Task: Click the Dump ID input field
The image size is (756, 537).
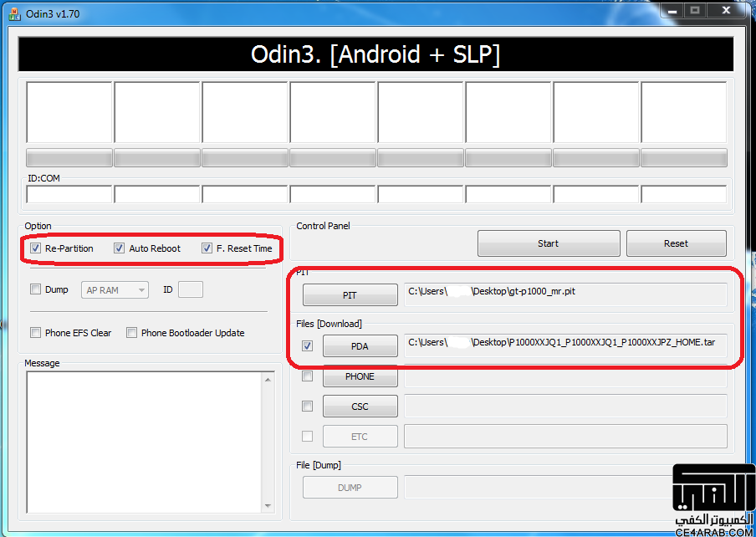Action: tap(191, 289)
